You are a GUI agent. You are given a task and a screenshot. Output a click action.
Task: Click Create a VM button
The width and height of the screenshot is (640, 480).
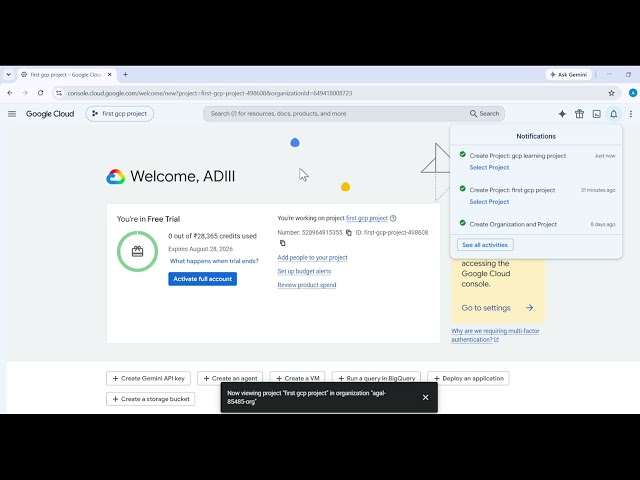[298, 378]
